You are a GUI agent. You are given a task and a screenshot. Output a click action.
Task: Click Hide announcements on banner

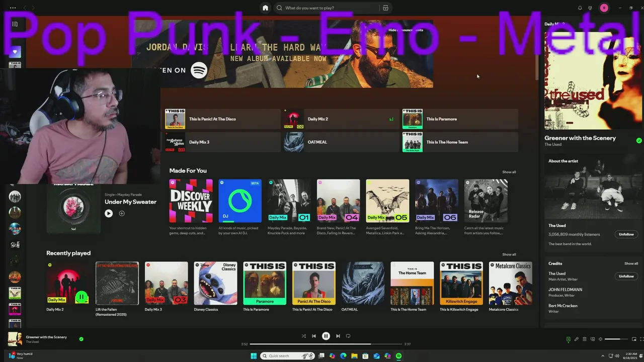pos(406,30)
